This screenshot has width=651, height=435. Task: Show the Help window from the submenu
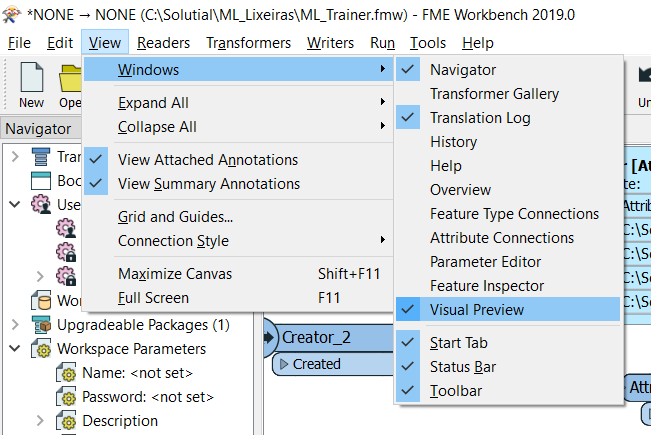coord(508,166)
